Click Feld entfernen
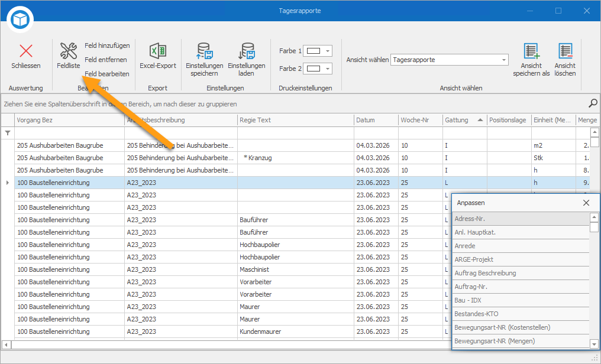Screen dimensions: 601x364 pyautogui.click(x=105, y=60)
